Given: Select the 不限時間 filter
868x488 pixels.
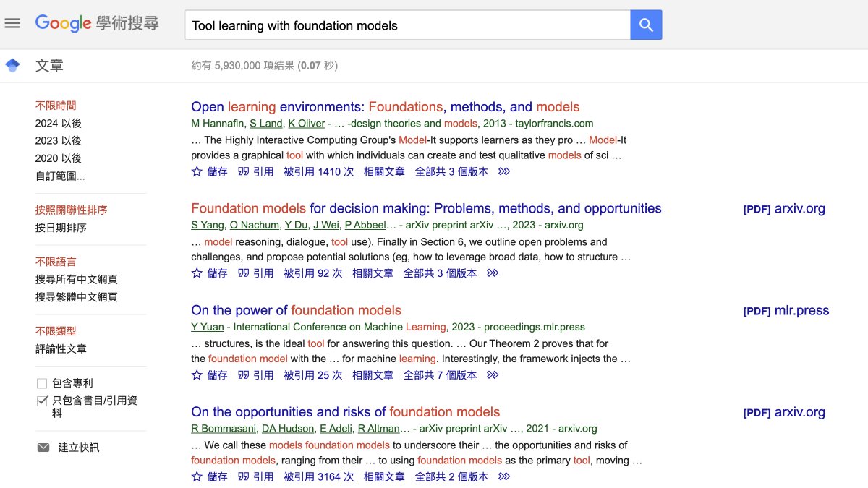Looking at the screenshot, I should click(x=56, y=106).
